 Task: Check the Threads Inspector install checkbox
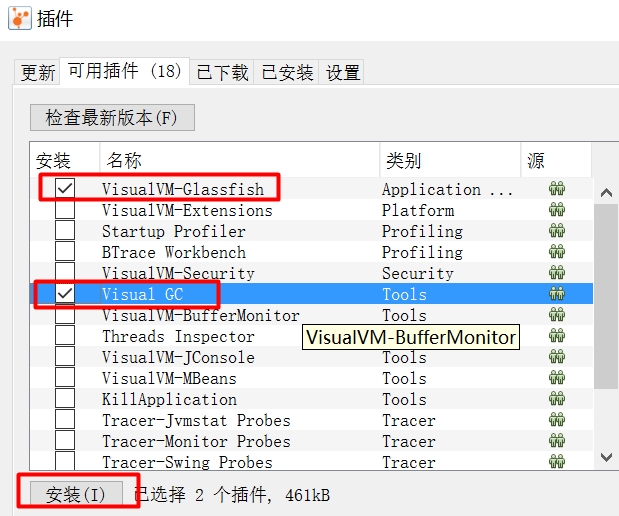tap(65, 335)
